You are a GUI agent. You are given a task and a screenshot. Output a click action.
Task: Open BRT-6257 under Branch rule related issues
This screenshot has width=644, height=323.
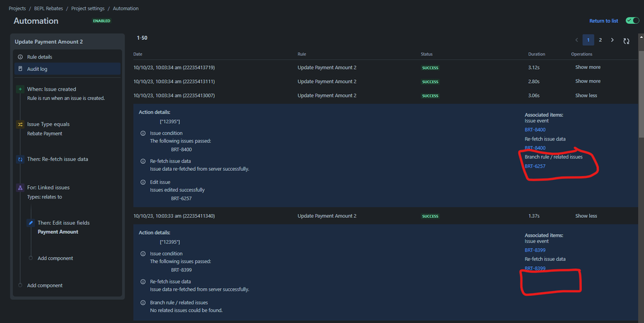pyautogui.click(x=535, y=166)
